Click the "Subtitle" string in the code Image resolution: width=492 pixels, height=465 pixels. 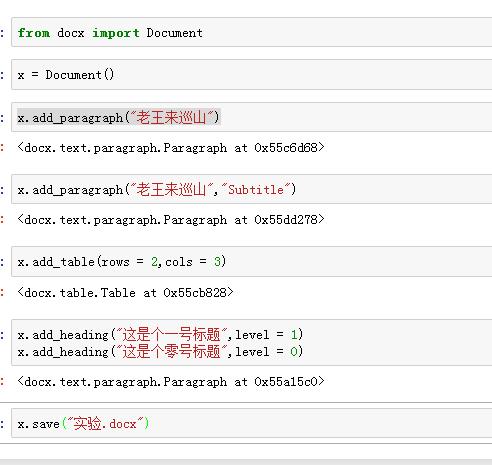[256, 190]
